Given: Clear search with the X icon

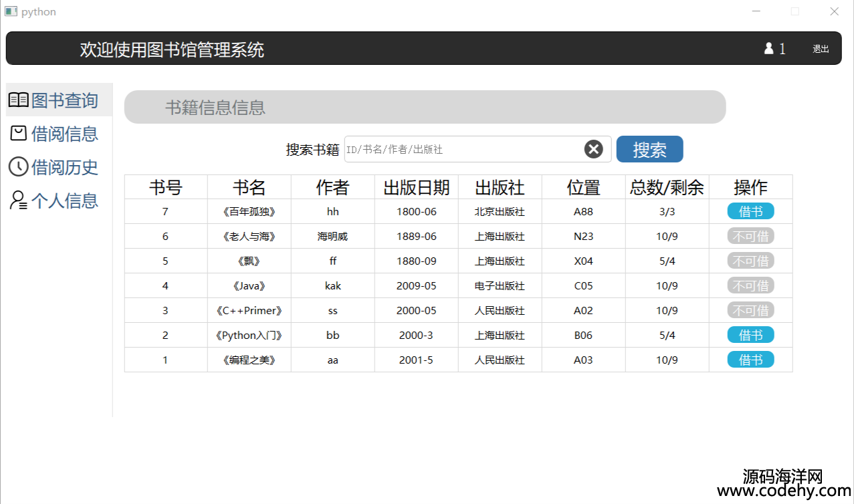Looking at the screenshot, I should click(593, 149).
